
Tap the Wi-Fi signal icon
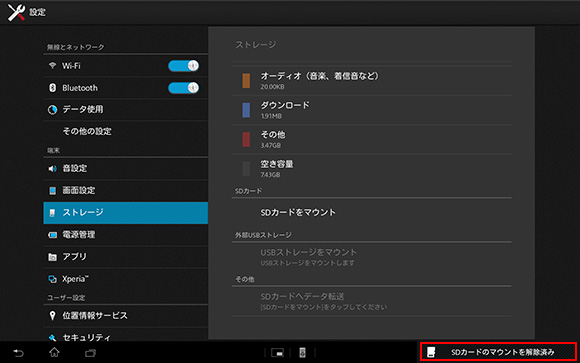53,65
